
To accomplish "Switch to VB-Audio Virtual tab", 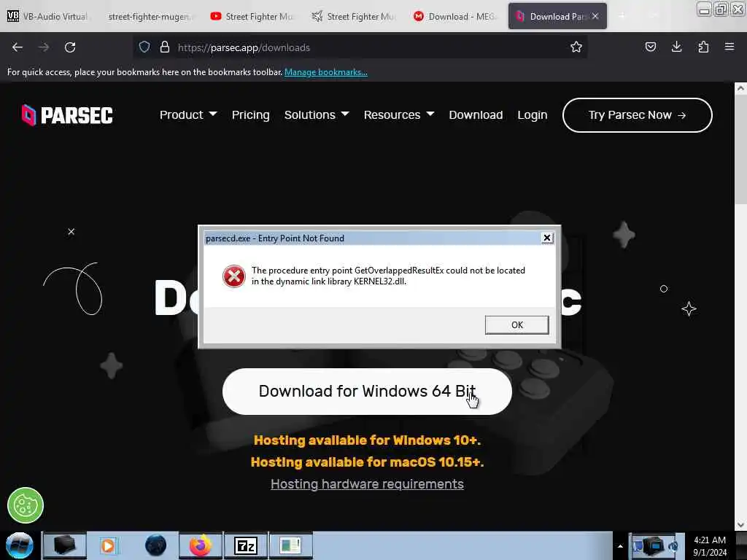I will pos(49,16).
